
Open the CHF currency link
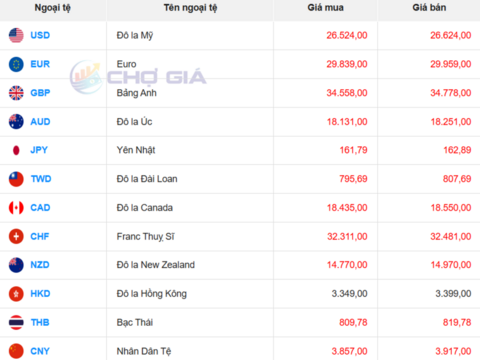tap(40, 236)
